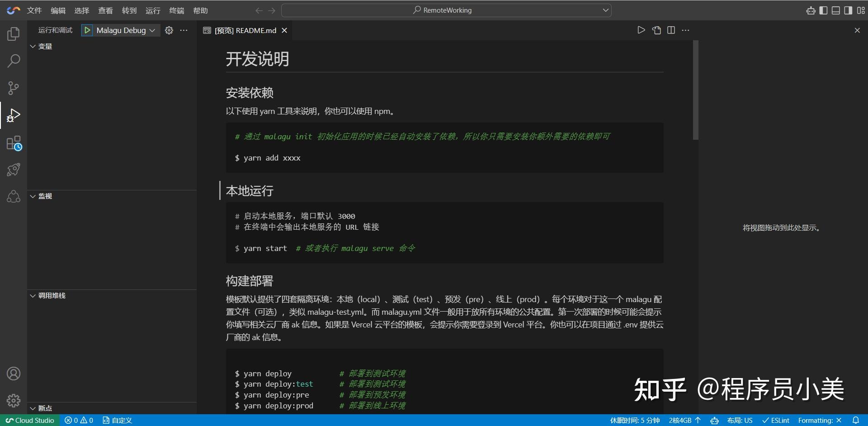
Task: Open the Search view in the sidebar
Action: click(13, 61)
